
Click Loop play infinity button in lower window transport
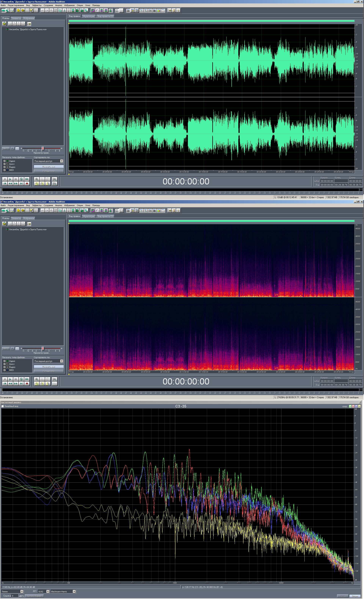point(27,379)
